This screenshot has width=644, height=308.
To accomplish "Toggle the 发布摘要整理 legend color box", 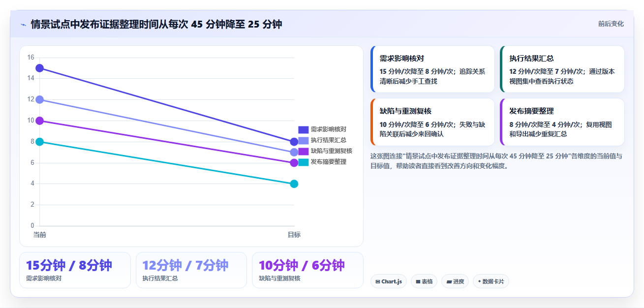I will tap(304, 162).
